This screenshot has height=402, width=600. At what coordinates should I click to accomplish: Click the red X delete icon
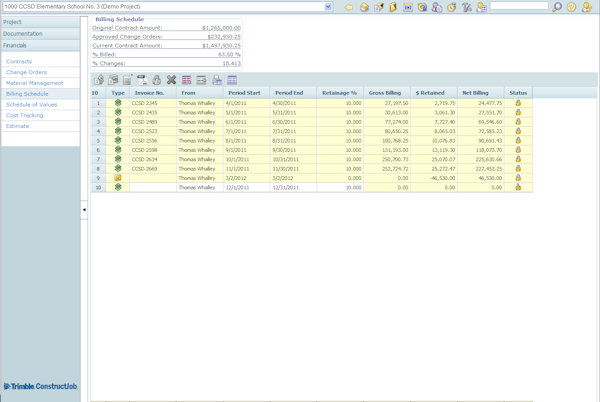pos(171,80)
